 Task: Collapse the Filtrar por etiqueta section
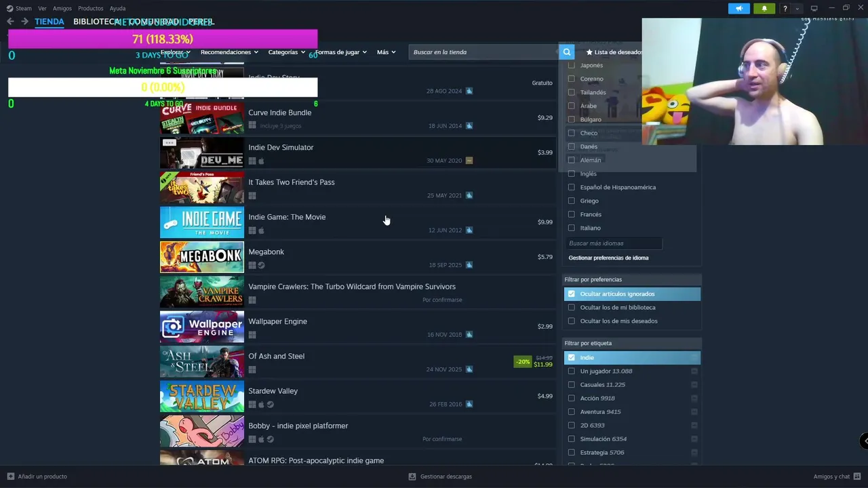(631, 343)
